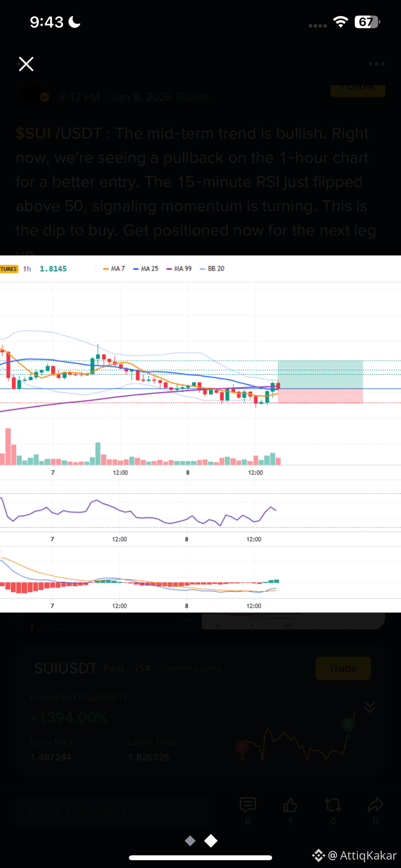The width and height of the screenshot is (401, 868).
Task: Tap the iOS home indicator bar
Action: coord(200,858)
